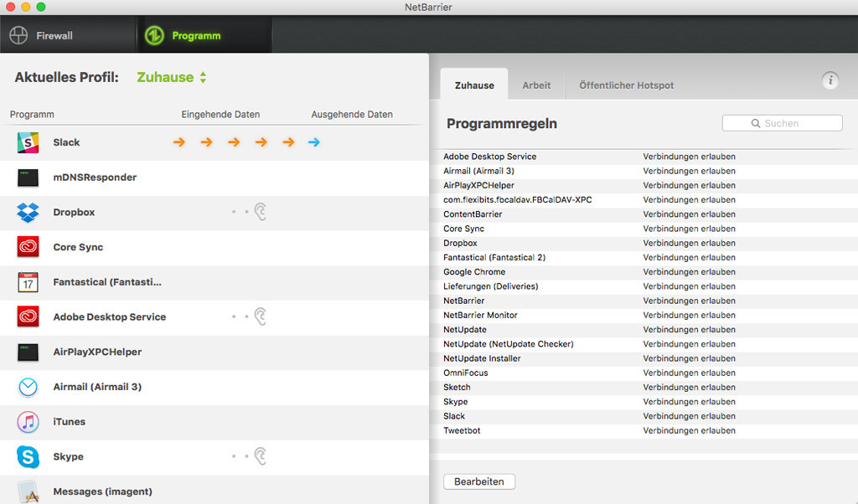Switch to the Firewall tab

click(68, 35)
